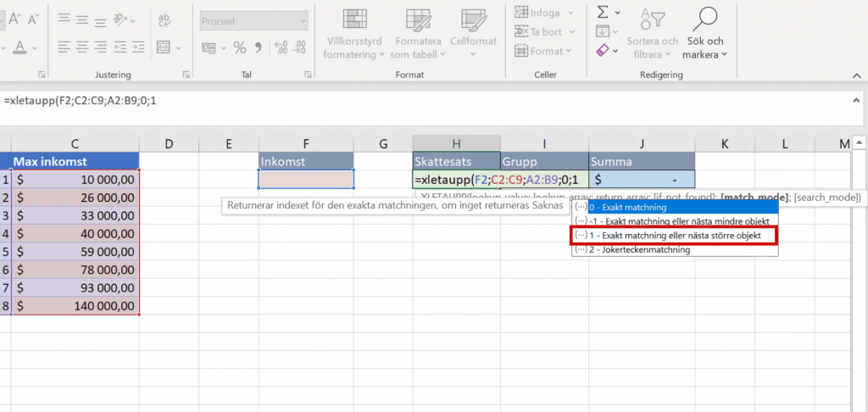Click the font color A button

click(20, 48)
